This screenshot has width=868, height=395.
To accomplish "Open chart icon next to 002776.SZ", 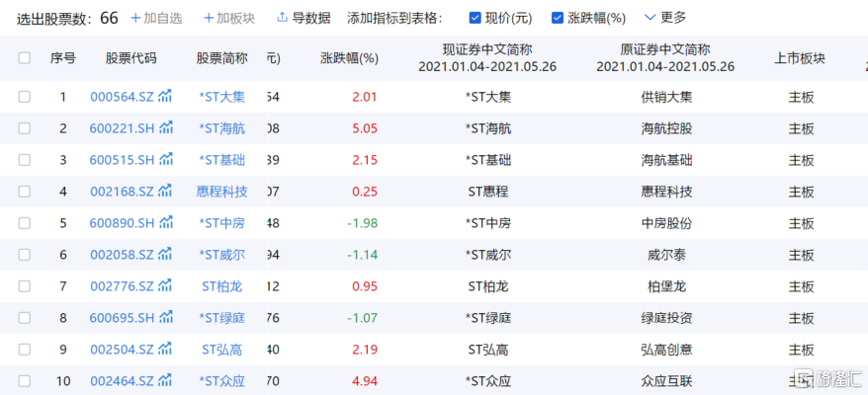I will pyautogui.click(x=165, y=285).
